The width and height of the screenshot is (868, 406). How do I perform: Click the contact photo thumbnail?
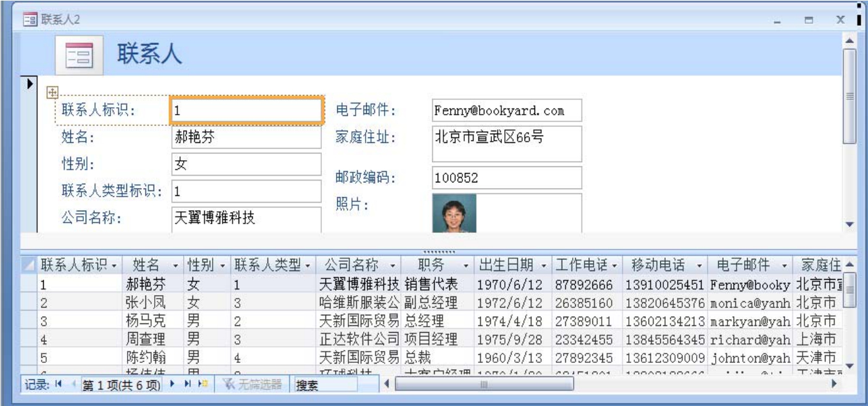(454, 213)
